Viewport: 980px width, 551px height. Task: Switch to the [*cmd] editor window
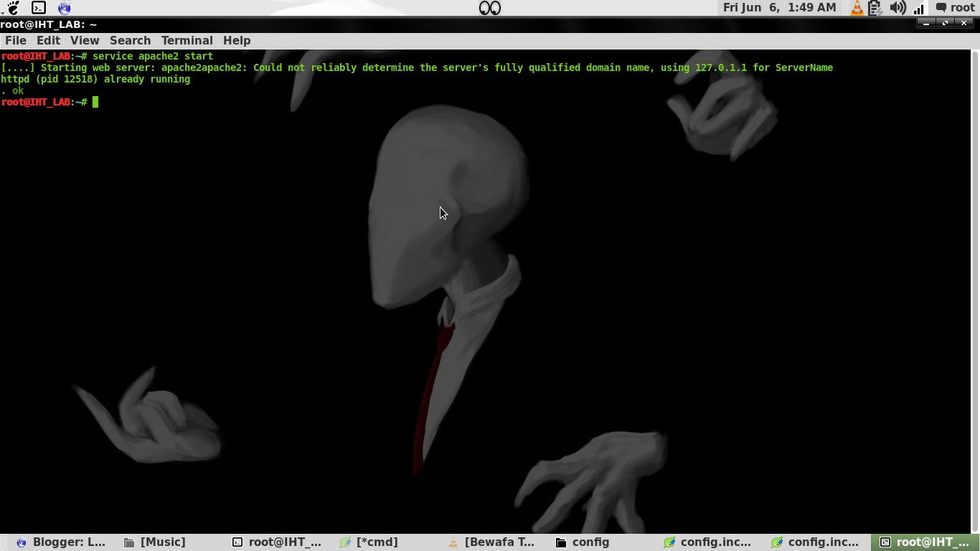pos(385,542)
